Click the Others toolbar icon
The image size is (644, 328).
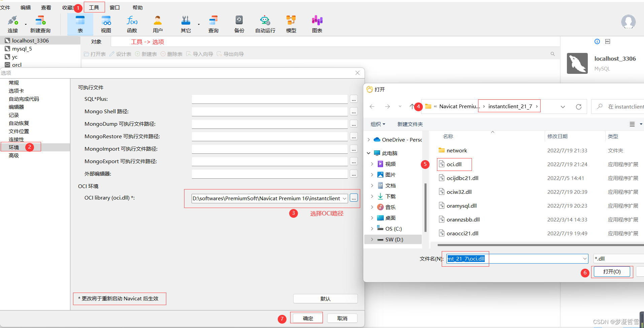click(186, 24)
